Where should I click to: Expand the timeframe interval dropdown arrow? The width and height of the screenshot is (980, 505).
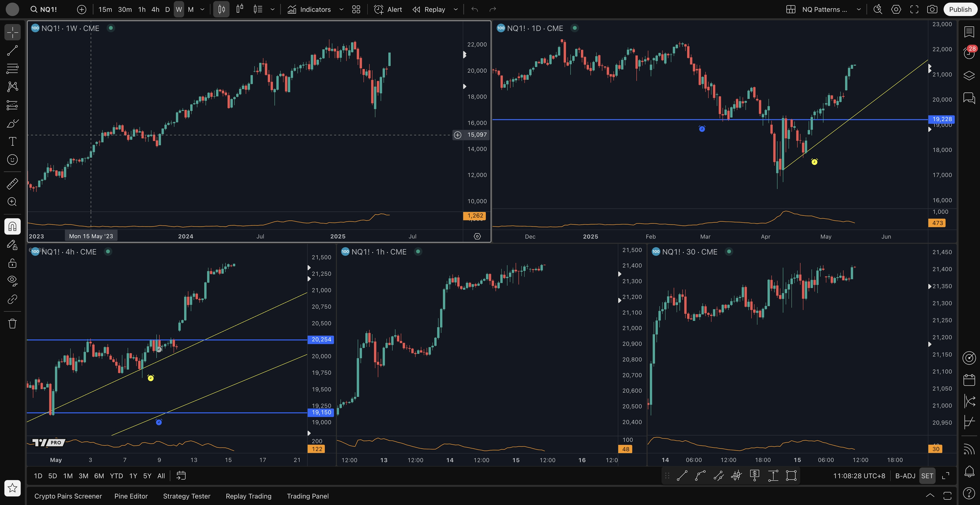pyautogui.click(x=202, y=9)
